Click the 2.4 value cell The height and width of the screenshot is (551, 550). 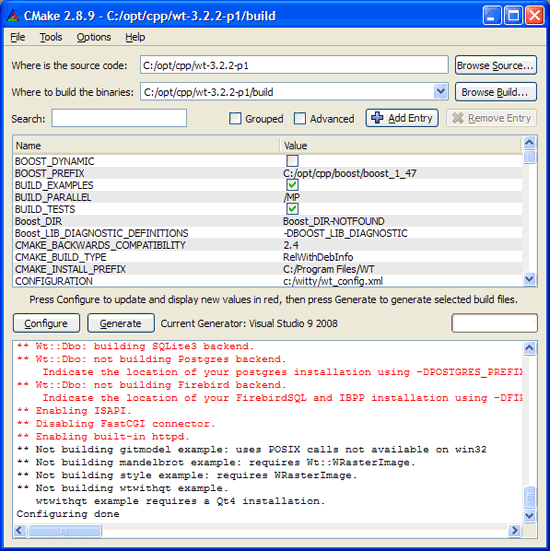[291, 245]
